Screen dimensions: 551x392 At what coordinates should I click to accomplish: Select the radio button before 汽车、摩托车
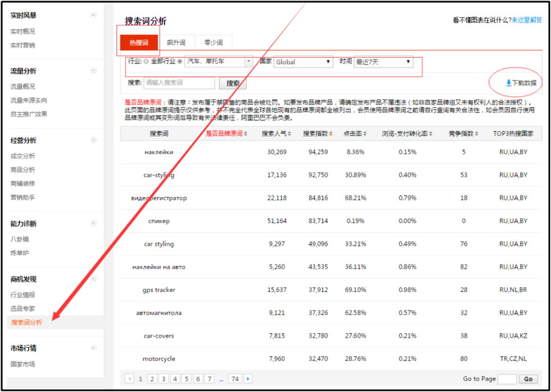pyautogui.click(x=180, y=61)
